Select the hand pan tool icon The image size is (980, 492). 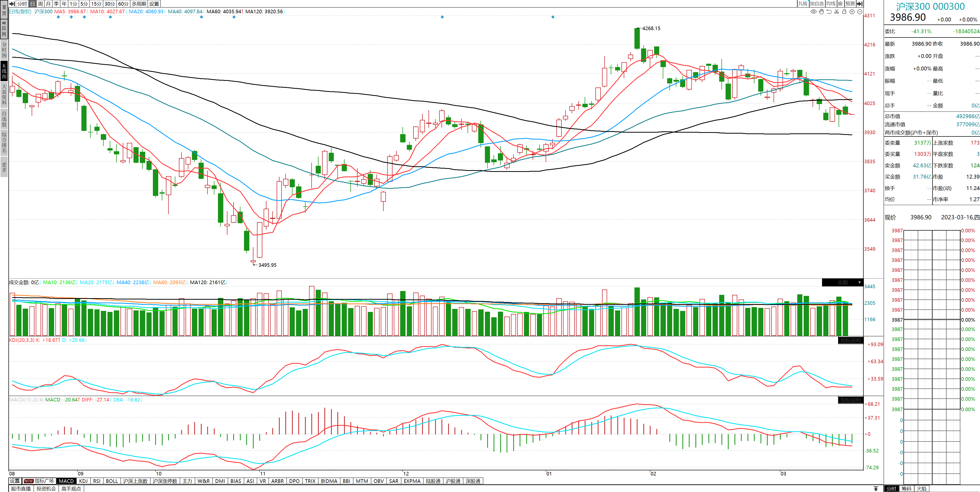(821, 12)
